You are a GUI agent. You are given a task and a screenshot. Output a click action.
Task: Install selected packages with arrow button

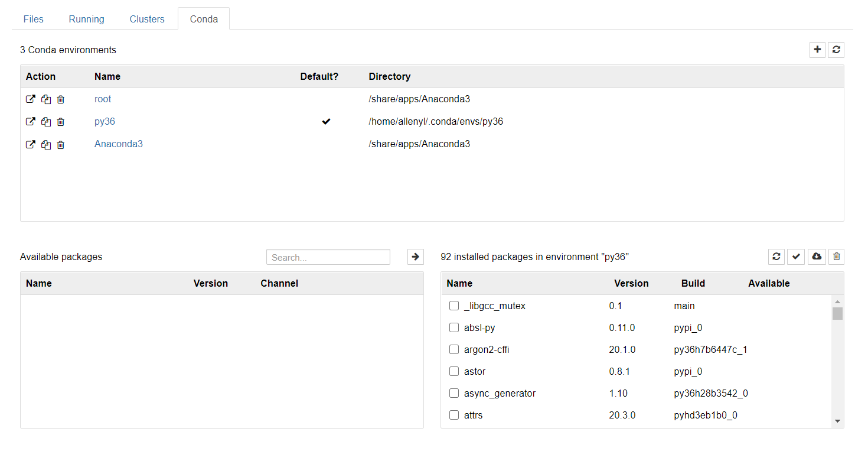click(x=416, y=257)
